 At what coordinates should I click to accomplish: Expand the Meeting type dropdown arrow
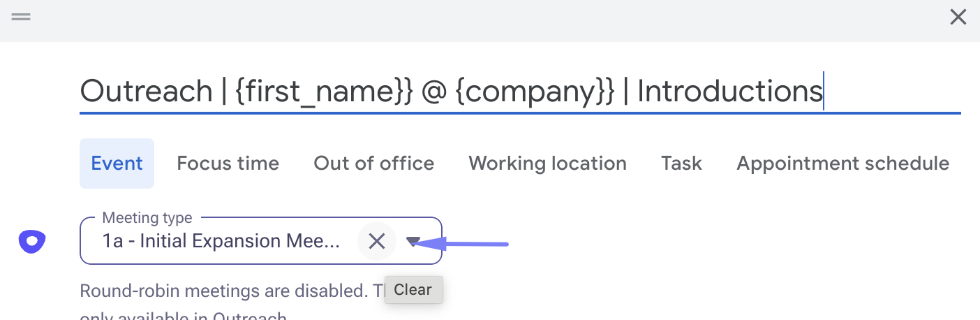pos(413,242)
